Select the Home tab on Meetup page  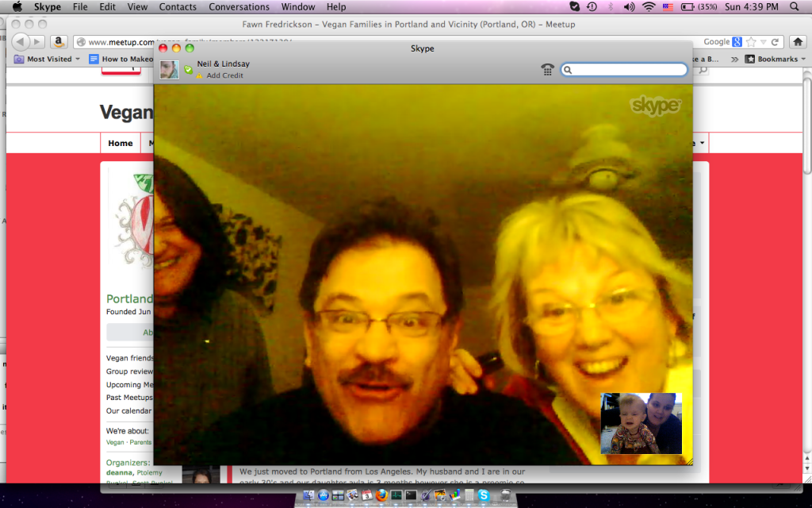pyautogui.click(x=121, y=143)
